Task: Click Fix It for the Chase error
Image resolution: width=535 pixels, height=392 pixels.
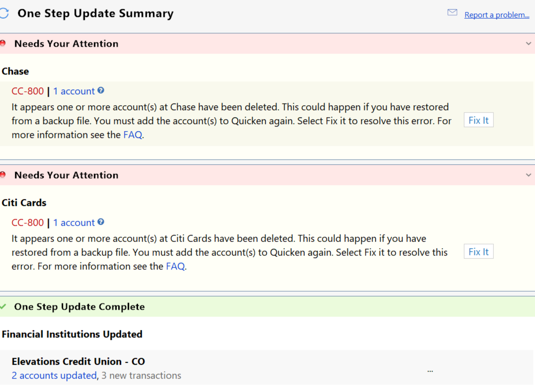Action: (x=478, y=120)
